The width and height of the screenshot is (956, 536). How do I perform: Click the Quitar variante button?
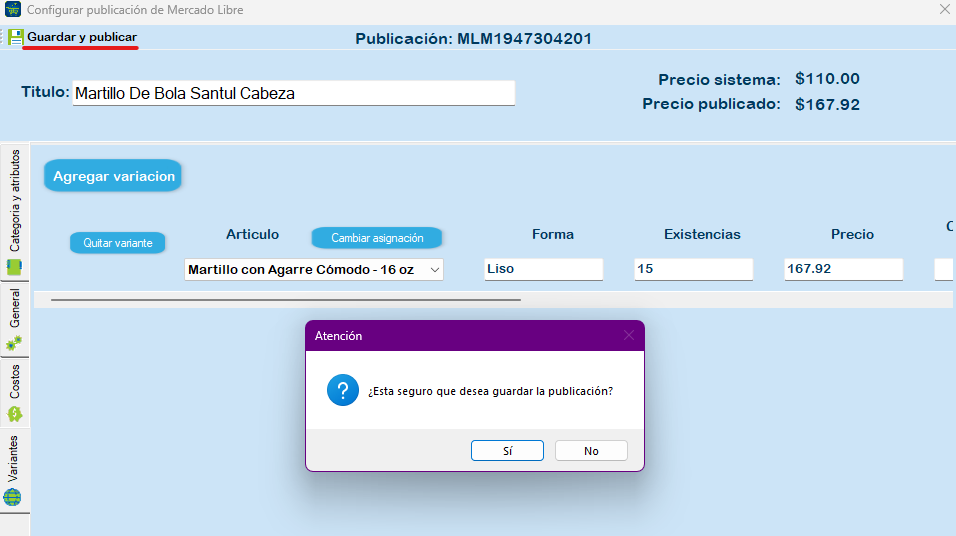click(117, 243)
